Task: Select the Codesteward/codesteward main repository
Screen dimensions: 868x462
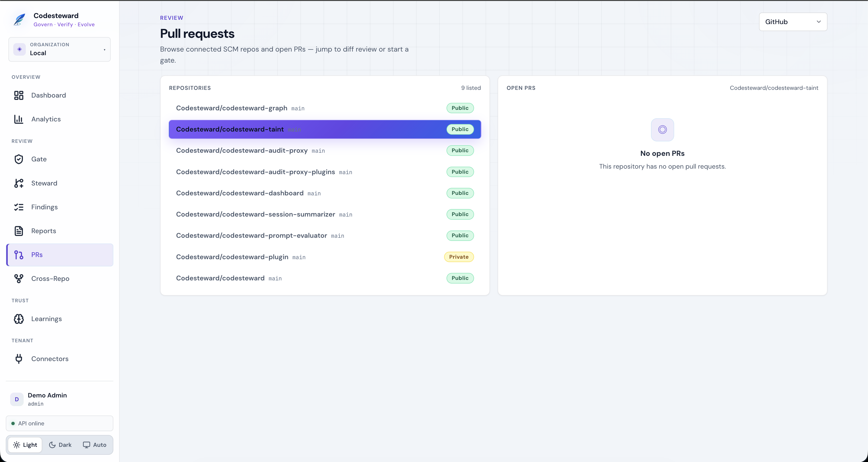Action: click(325, 278)
